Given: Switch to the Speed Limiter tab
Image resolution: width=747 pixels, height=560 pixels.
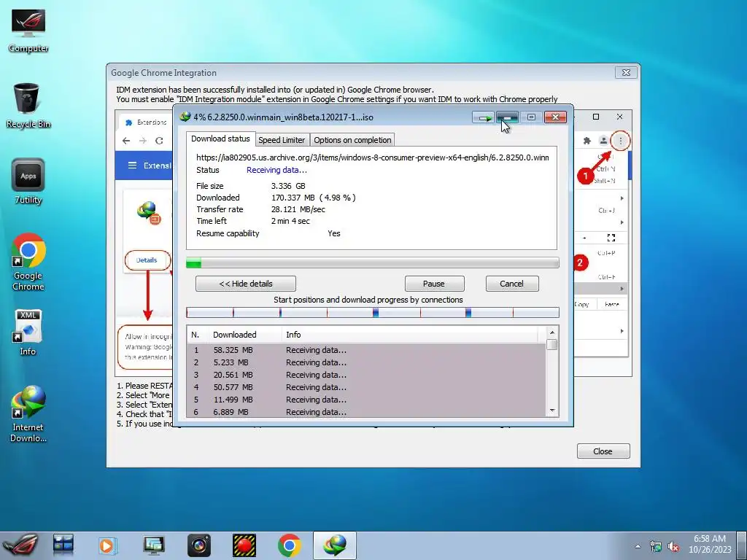Looking at the screenshot, I should 282,140.
